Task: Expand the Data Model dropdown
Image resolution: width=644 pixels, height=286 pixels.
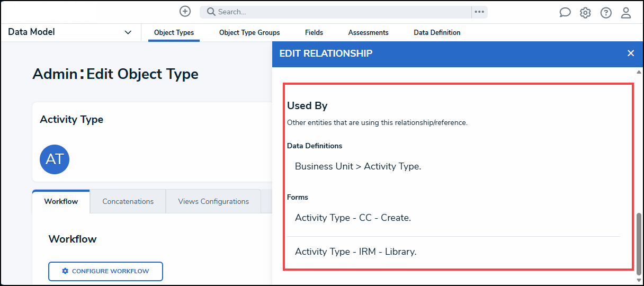Action: click(x=128, y=32)
